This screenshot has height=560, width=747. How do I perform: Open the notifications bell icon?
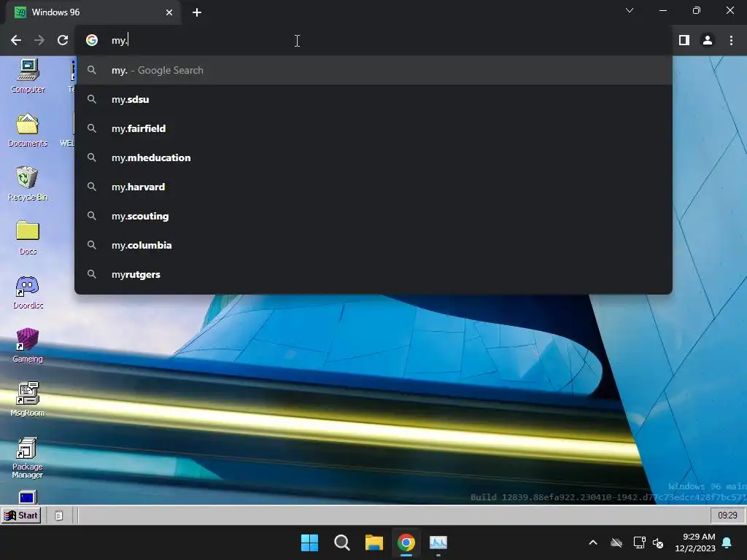[x=727, y=542]
